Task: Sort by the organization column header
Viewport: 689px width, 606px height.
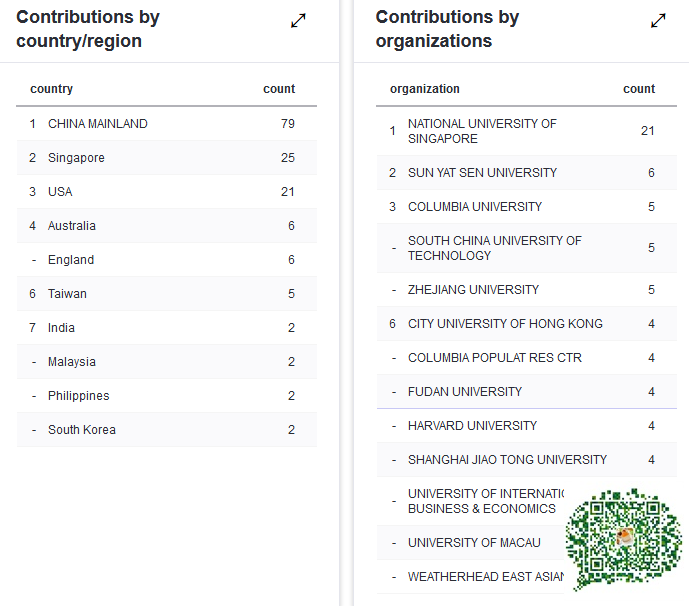Action: coord(424,89)
